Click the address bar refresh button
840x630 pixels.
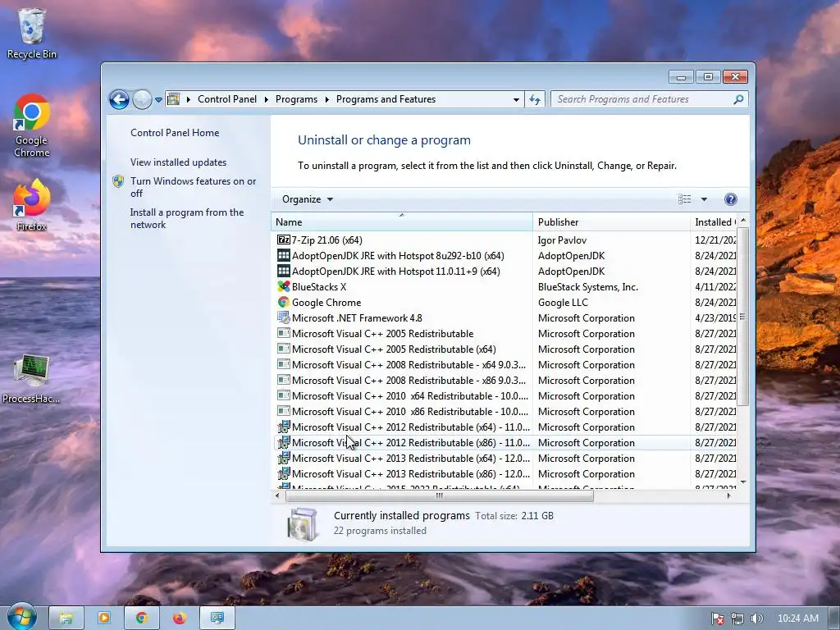[535, 99]
